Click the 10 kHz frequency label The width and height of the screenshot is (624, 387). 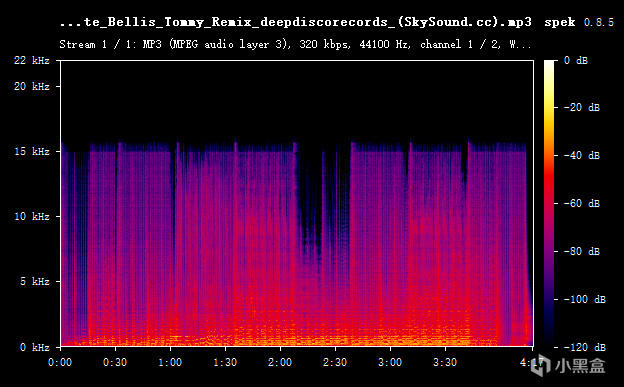(32, 217)
